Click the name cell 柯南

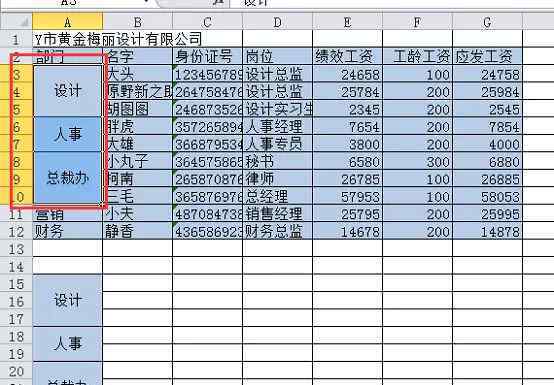137,179
